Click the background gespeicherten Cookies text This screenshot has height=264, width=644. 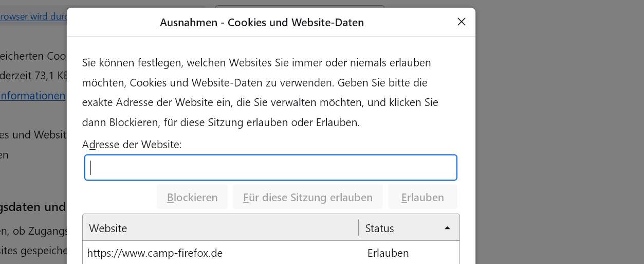click(x=33, y=56)
